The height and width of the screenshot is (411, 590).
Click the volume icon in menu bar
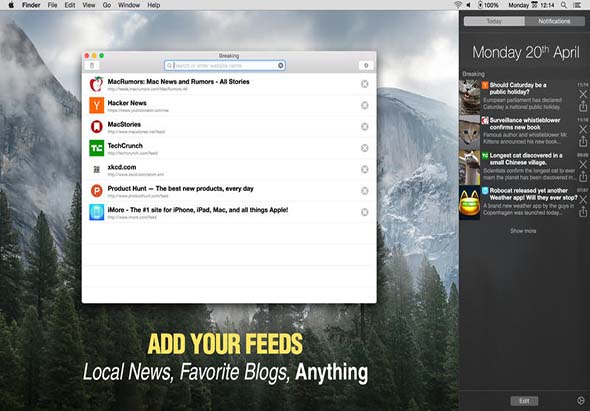pyautogui.click(x=469, y=5)
